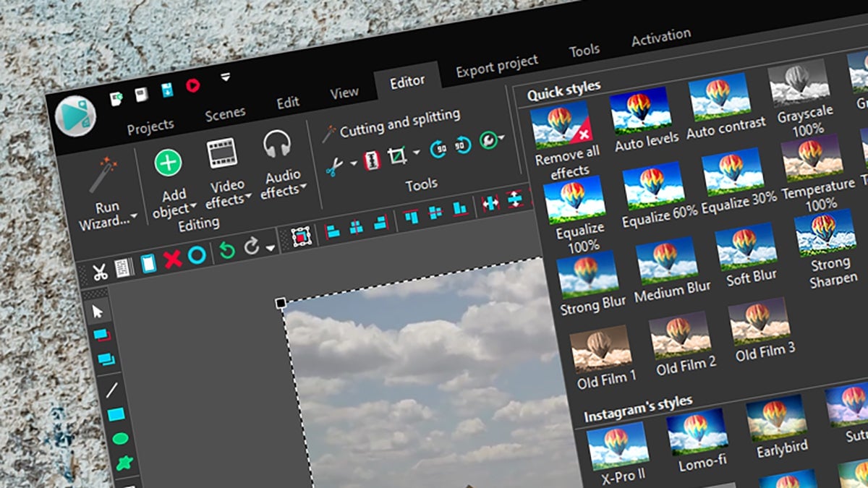Click the green undo arrow
Image resolution: width=868 pixels, height=488 pixels.
pyautogui.click(x=226, y=251)
